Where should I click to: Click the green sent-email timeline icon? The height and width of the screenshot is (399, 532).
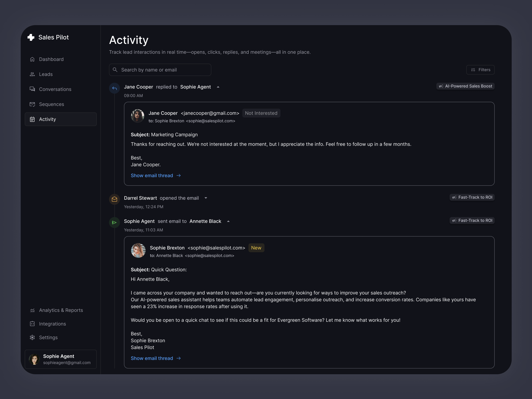[115, 222]
